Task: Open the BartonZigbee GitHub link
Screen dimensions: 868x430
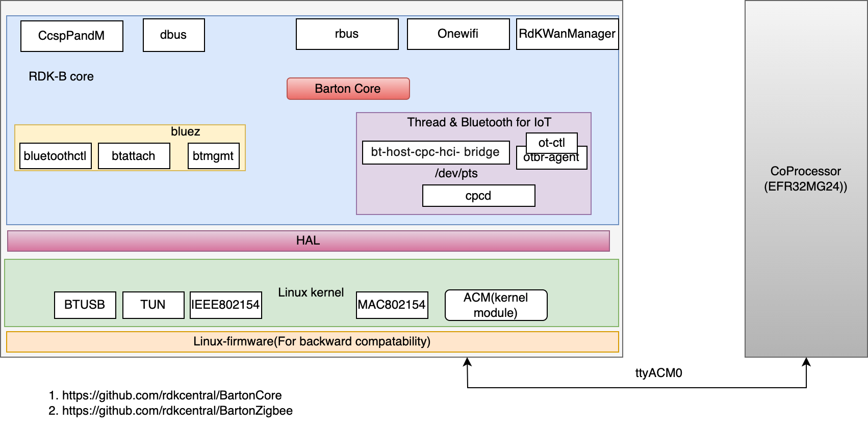Action: (x=177, y=411)
